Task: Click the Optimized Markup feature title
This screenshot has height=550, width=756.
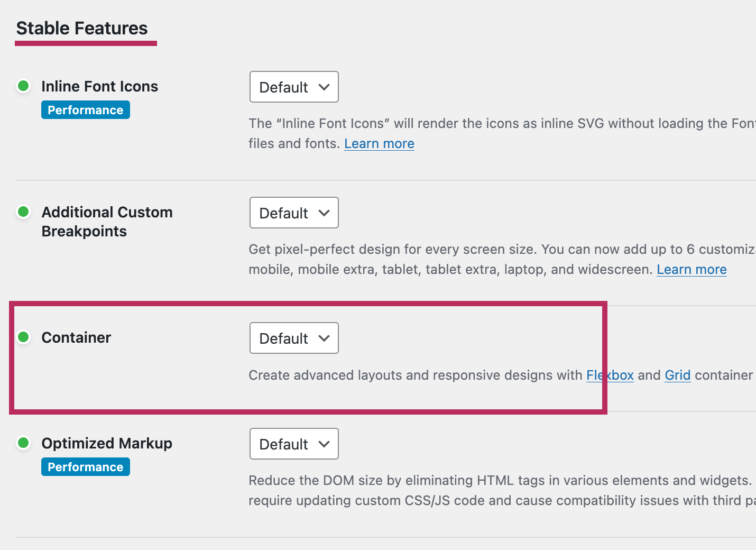Action: (107, 443)
